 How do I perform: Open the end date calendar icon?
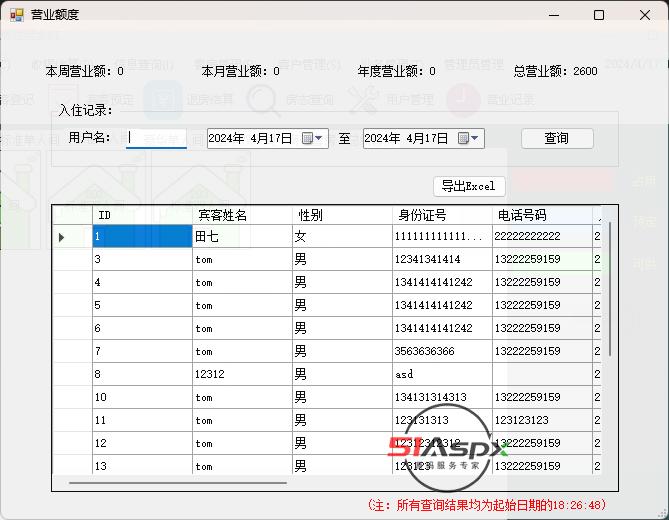click(x=463, y=139)
